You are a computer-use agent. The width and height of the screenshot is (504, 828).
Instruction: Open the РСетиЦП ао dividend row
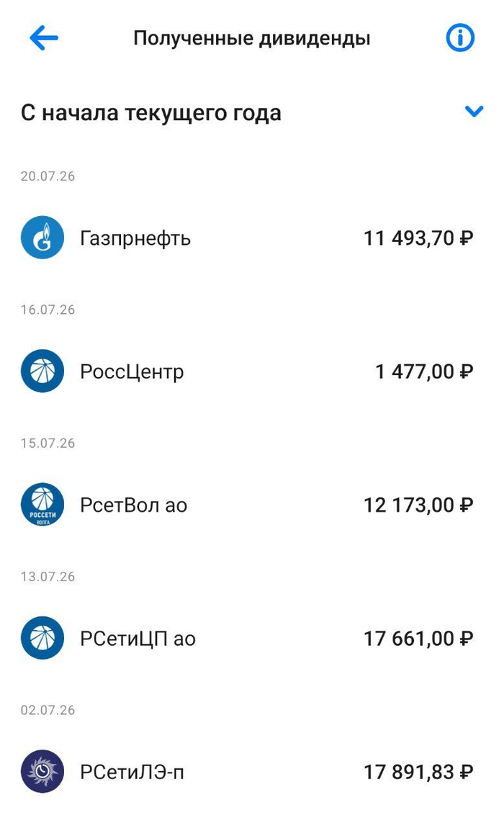pyautogui.click(x=252, y=638)
